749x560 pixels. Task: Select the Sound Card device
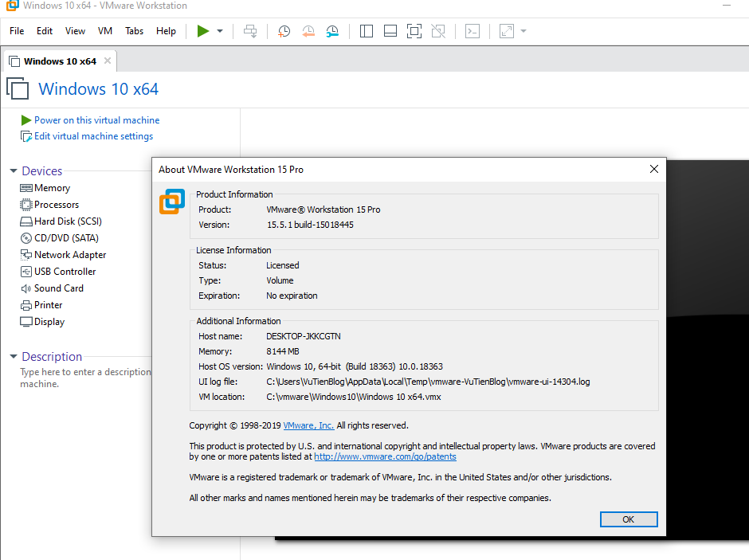(52, 288)
